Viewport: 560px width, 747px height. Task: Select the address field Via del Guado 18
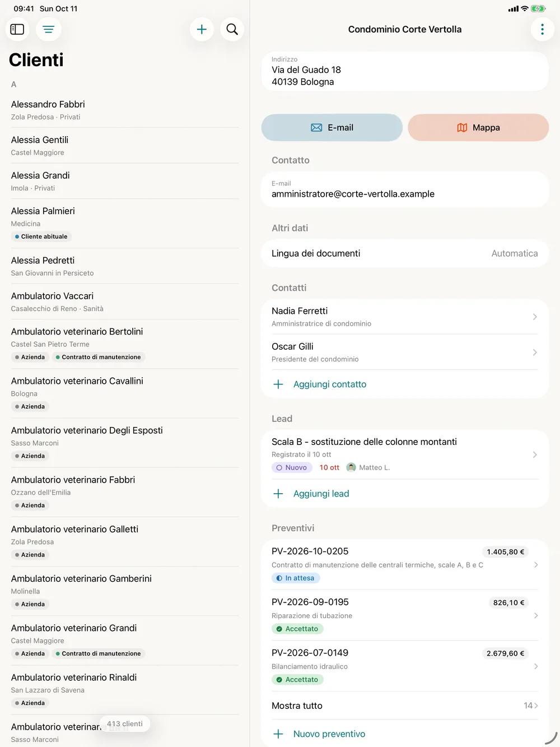(405, 71)
